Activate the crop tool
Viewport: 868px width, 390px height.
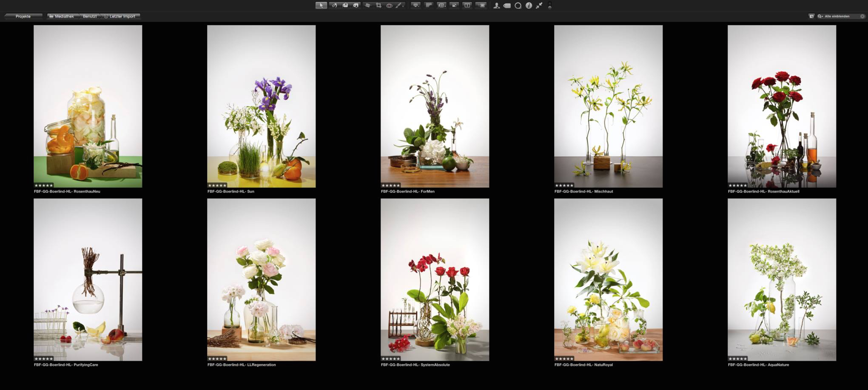[379, 6]
